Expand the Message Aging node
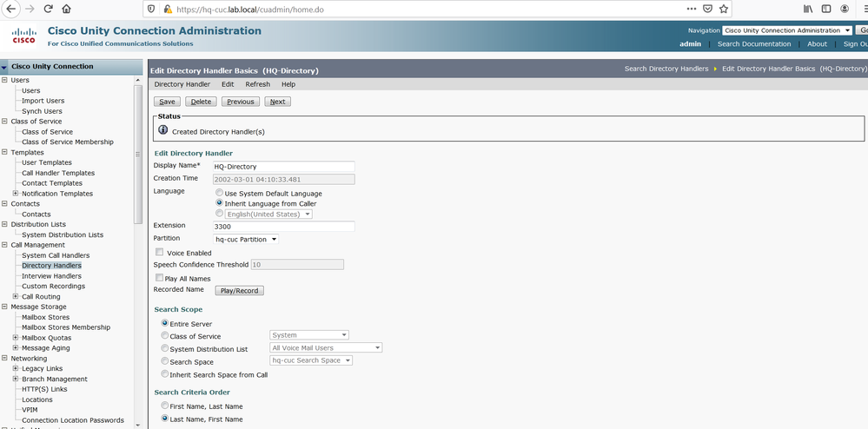Viewport: 868px width, 429px height. click(16, 347)
